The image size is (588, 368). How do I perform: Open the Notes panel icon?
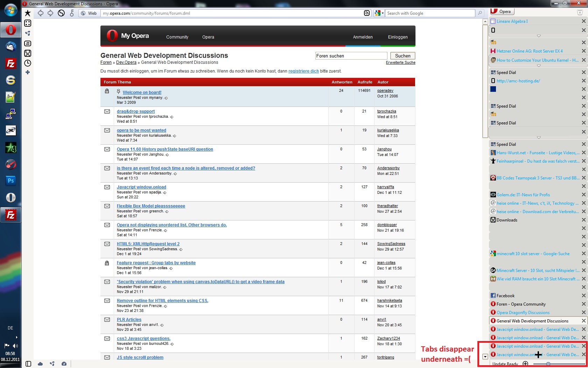(x=28, y=43)
